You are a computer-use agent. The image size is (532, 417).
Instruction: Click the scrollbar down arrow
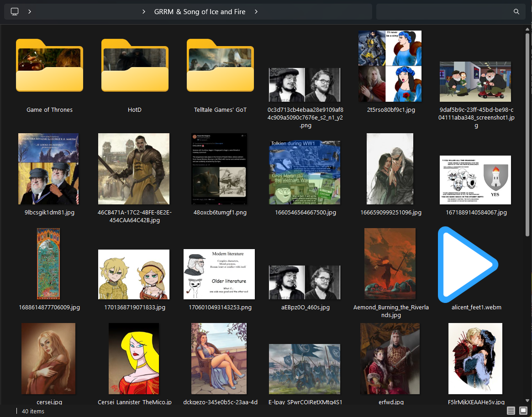pyautogui.click(x=527, y=401)
